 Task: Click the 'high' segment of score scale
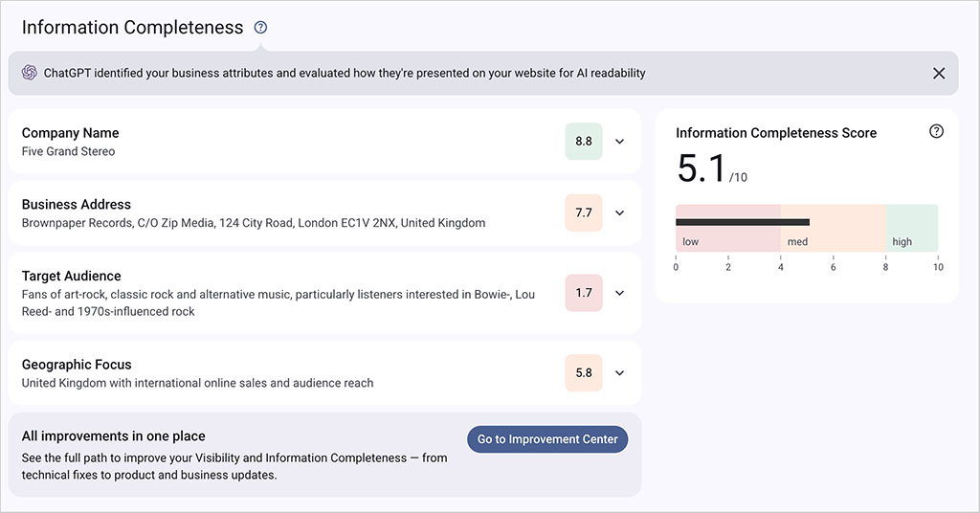(912, 228)
